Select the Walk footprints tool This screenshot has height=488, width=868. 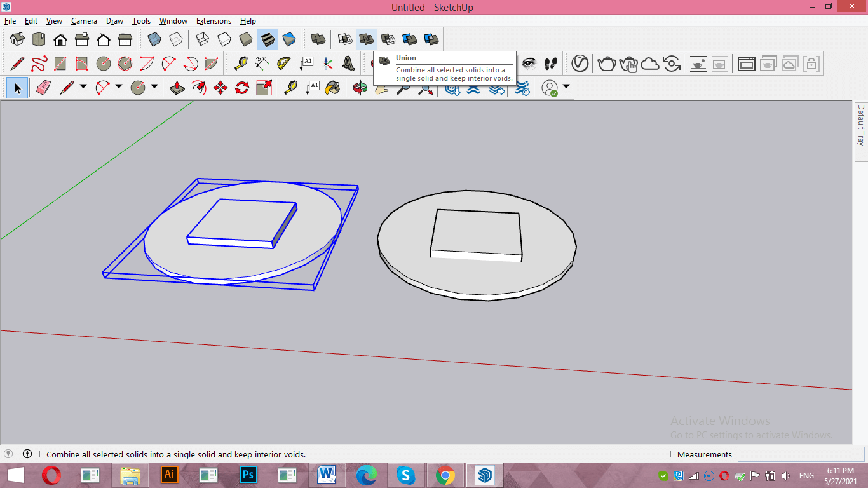[551, 64]
